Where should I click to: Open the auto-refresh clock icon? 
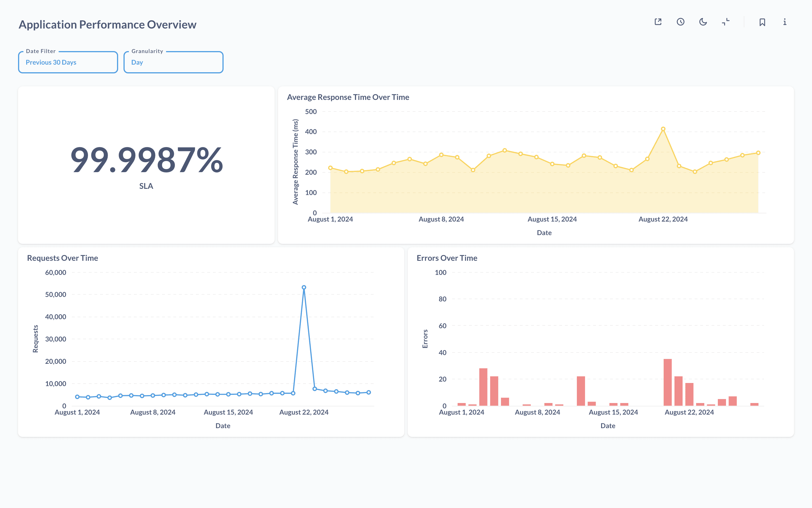pos(680,22)
